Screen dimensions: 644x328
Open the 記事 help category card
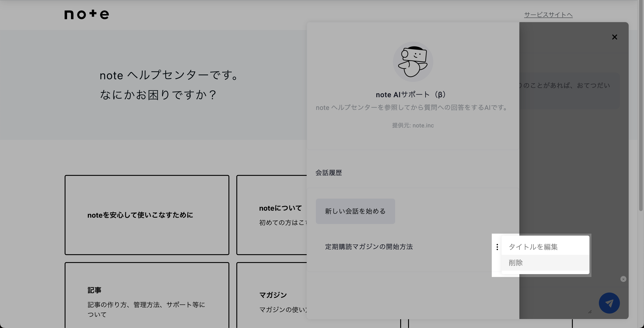[x=147, y=295]
